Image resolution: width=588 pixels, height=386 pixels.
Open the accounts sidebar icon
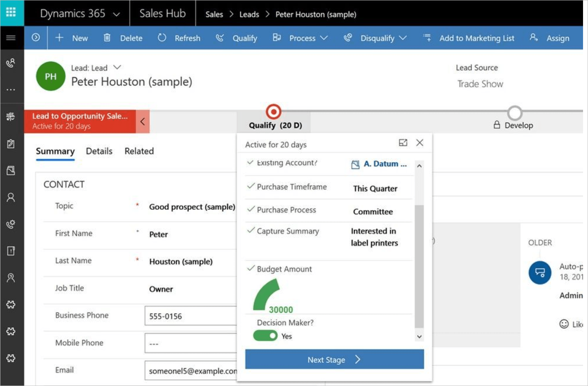click(11, 170)
